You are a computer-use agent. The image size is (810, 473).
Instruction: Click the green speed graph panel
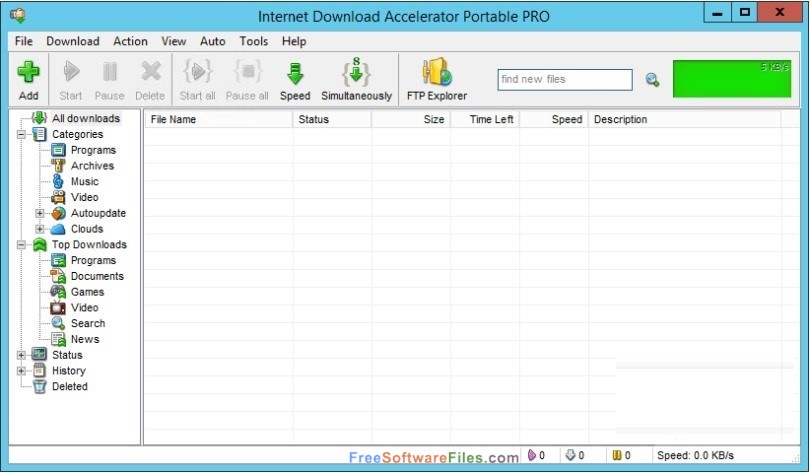tap(731, 78)
